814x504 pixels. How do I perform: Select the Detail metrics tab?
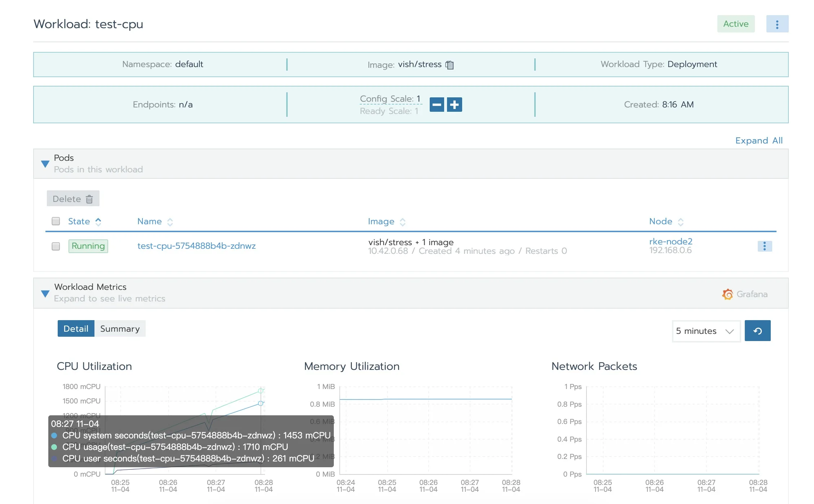(76, 329)
